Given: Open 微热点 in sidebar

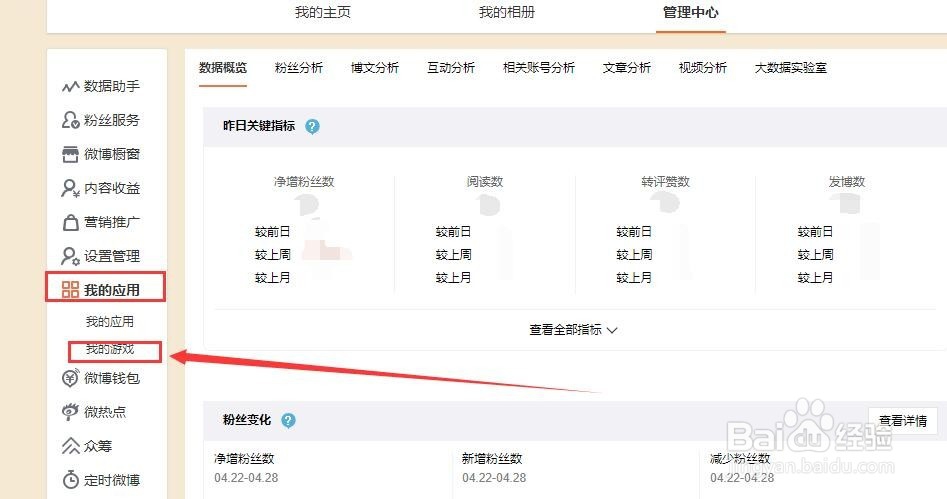Looking at the screenshot, I should coord(106,412).
